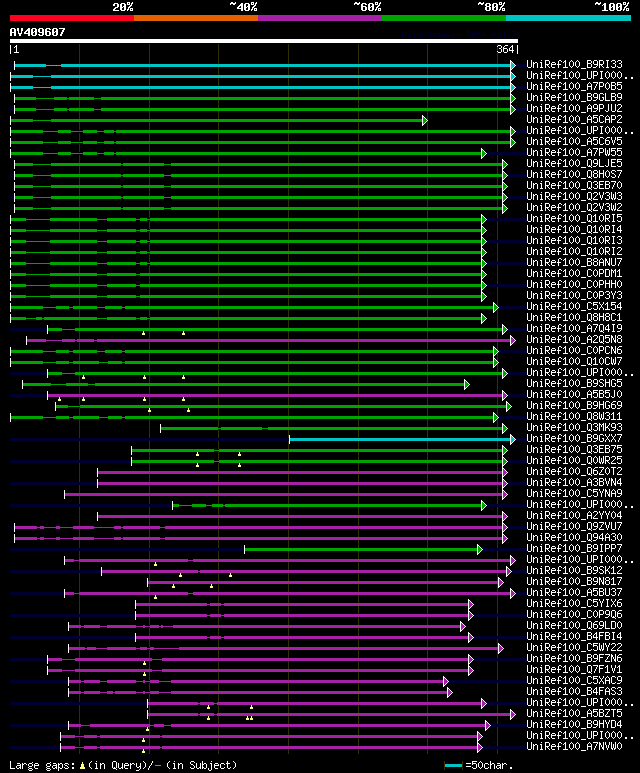Click the UniRef100_Q2V3W2 label
640x773 pixels.
tap(574, 208)
